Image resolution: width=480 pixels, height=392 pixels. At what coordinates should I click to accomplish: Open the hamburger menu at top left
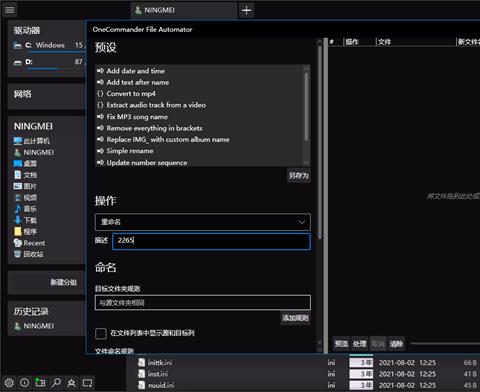(x=9, y=10)
